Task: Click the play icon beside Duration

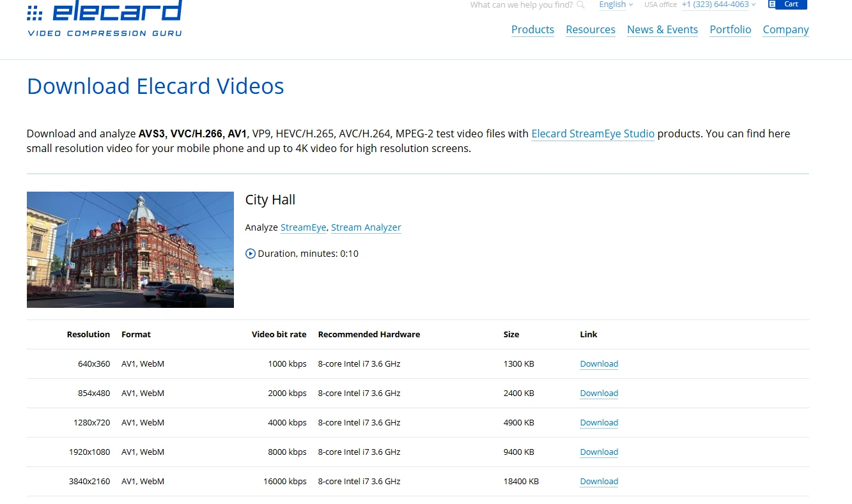Action: tap(251, 254)
